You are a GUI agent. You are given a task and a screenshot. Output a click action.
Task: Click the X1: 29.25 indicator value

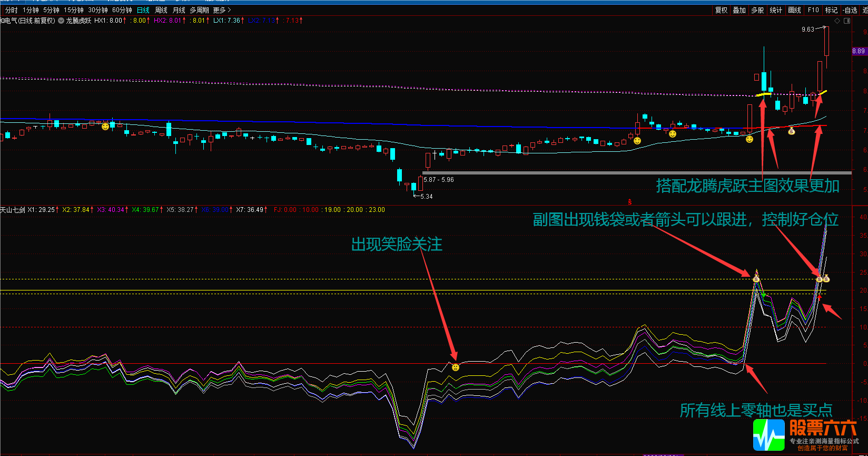click(x=43, y=210)
